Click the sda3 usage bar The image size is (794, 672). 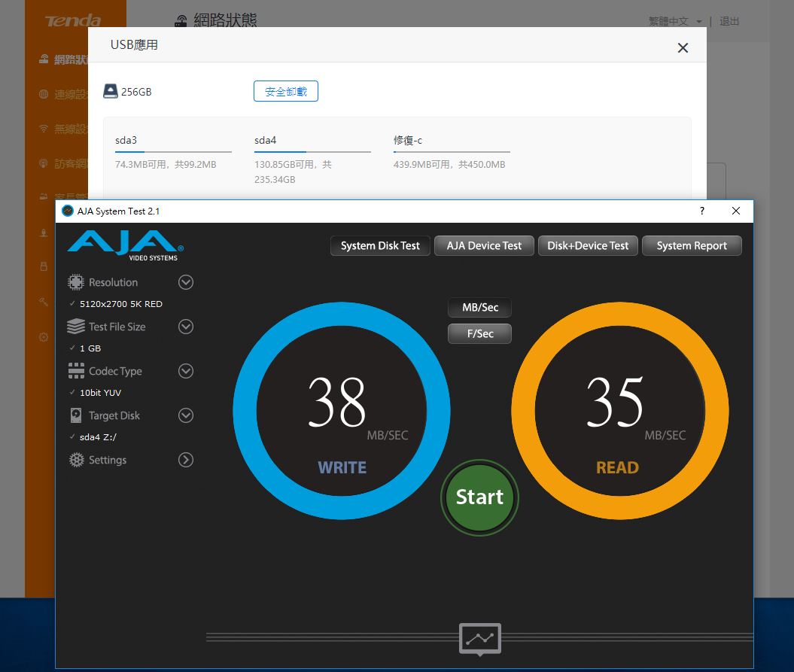click(173, 151)
